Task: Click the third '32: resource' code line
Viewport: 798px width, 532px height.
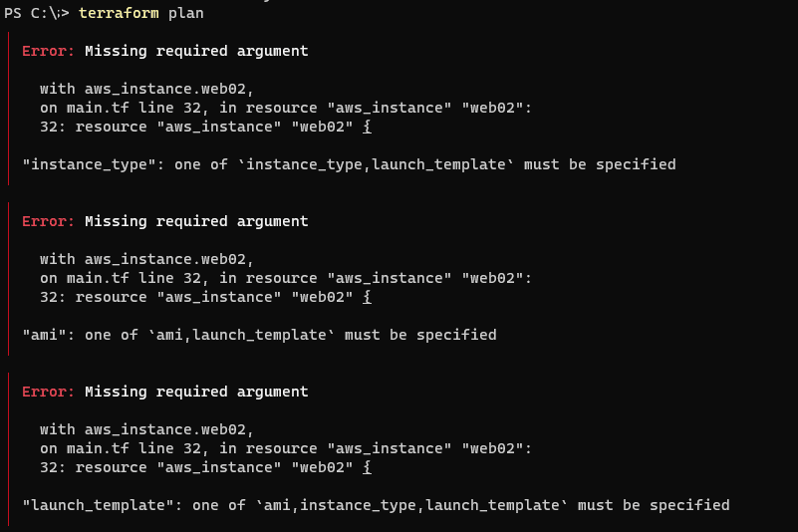Action: coord(205,467)
